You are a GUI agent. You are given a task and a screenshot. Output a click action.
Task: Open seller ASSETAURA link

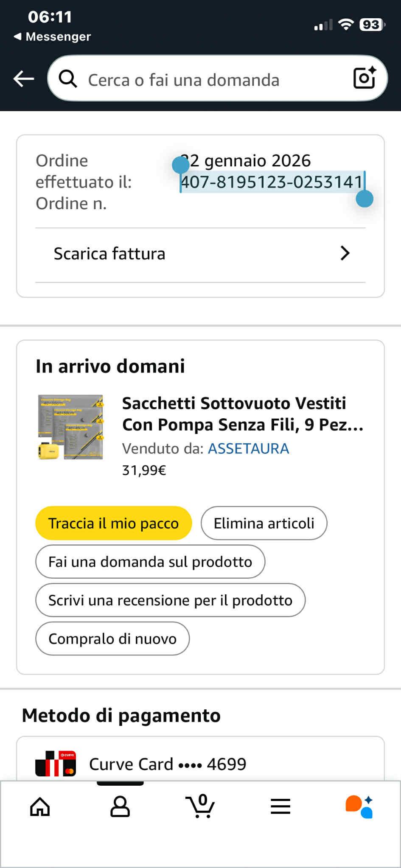[x=248, y=448]
